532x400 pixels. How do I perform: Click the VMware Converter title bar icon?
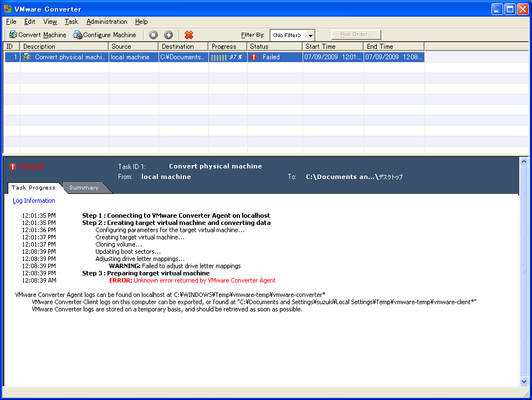[x=8, y=9]
